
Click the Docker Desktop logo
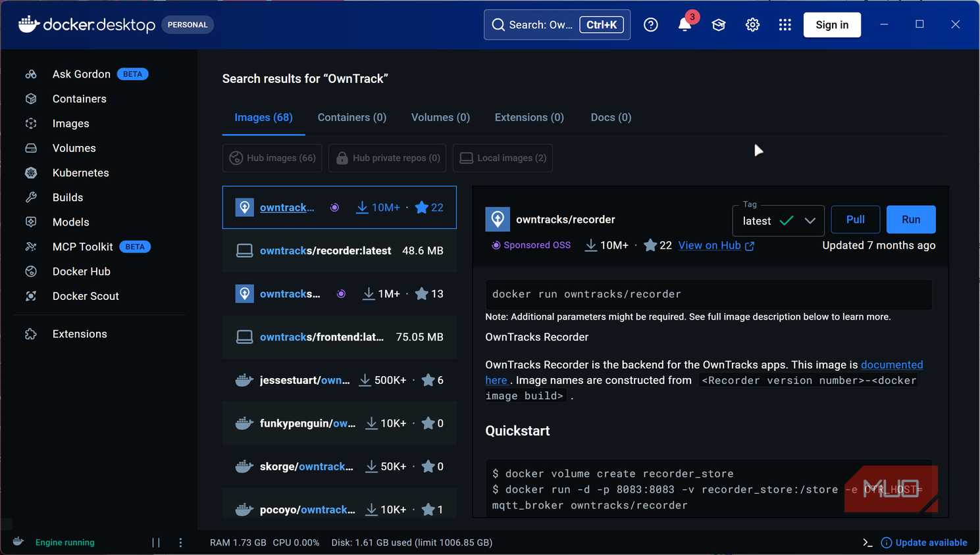[87, 25]
